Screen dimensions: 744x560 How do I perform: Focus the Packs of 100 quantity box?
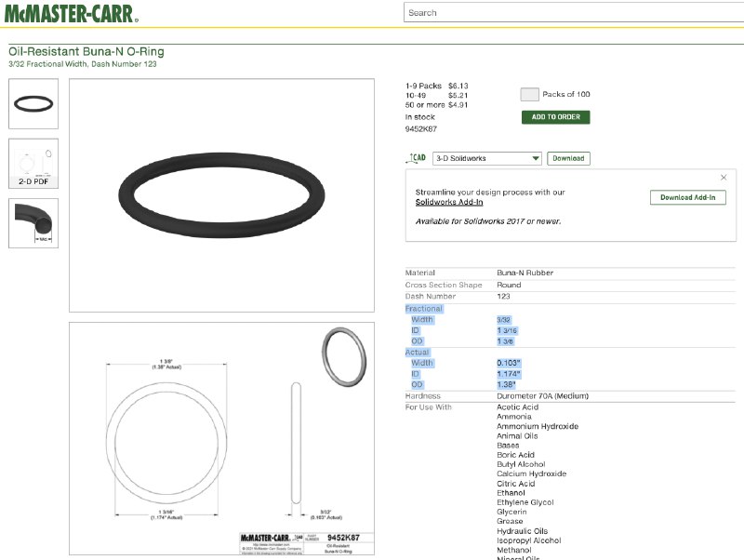click(529, 94)
